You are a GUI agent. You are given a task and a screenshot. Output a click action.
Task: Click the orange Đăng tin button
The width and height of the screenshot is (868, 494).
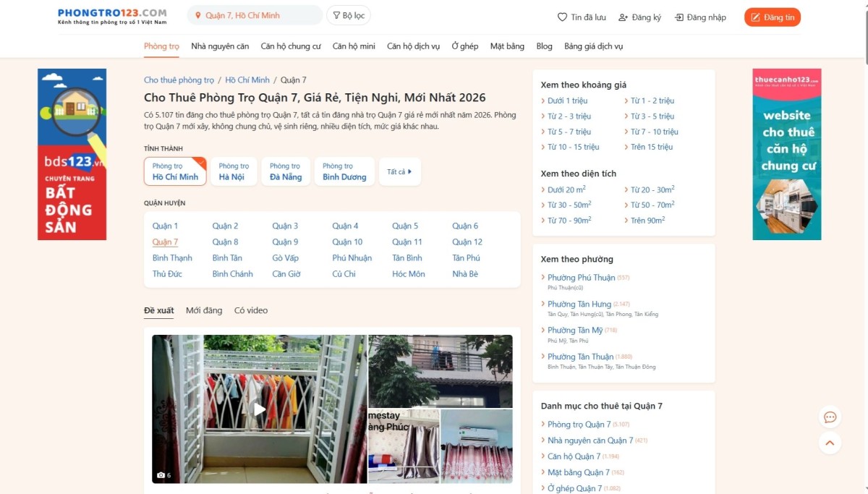773,17
